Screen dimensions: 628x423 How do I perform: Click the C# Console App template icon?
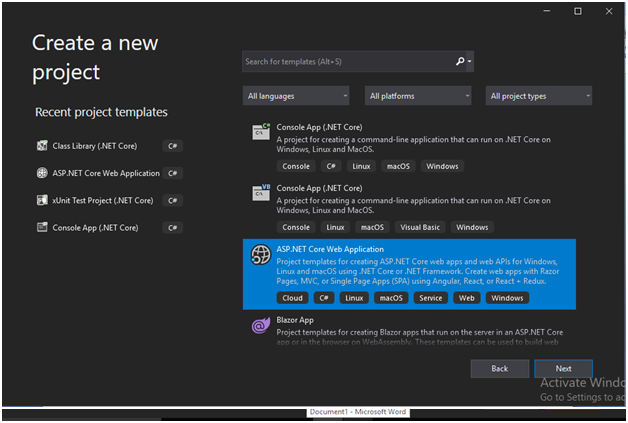261,131
